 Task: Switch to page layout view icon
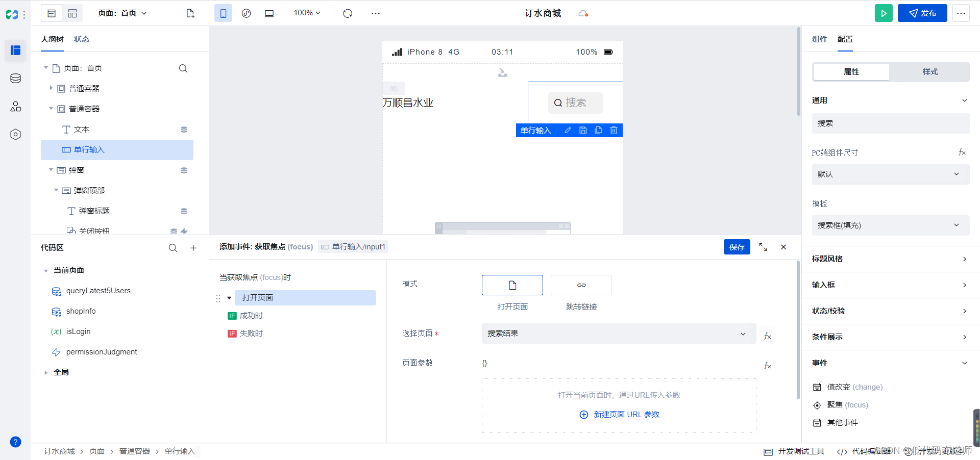click(x=52, y=13)
